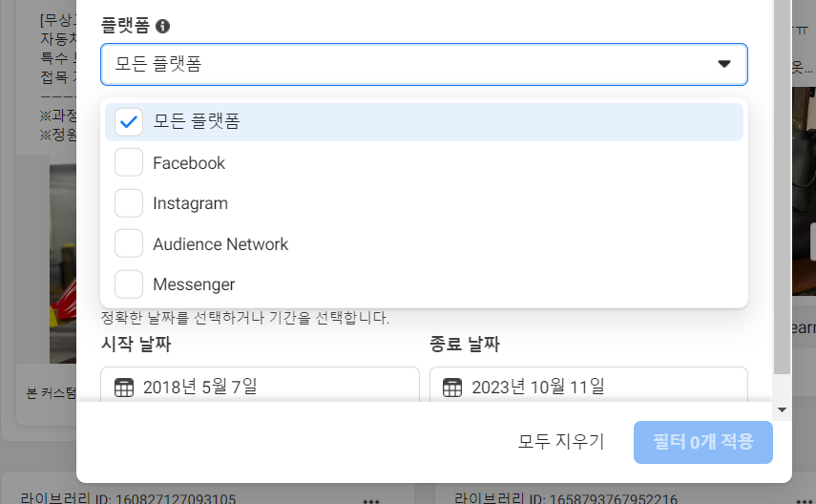The image size is (816, 504).
Task: Open end date field 2023년 10월 11일
Action: pyautogui.click(x=589, y=385)
